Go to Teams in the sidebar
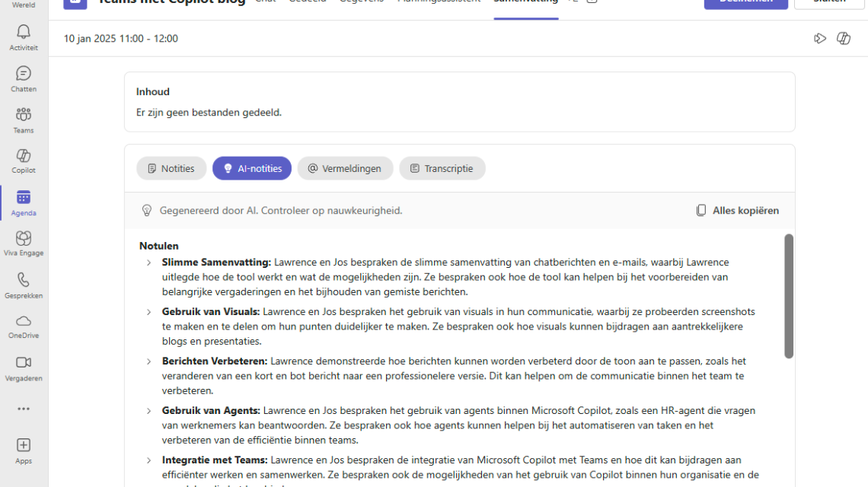The image size is (868, 487). (x=24, y=119)
